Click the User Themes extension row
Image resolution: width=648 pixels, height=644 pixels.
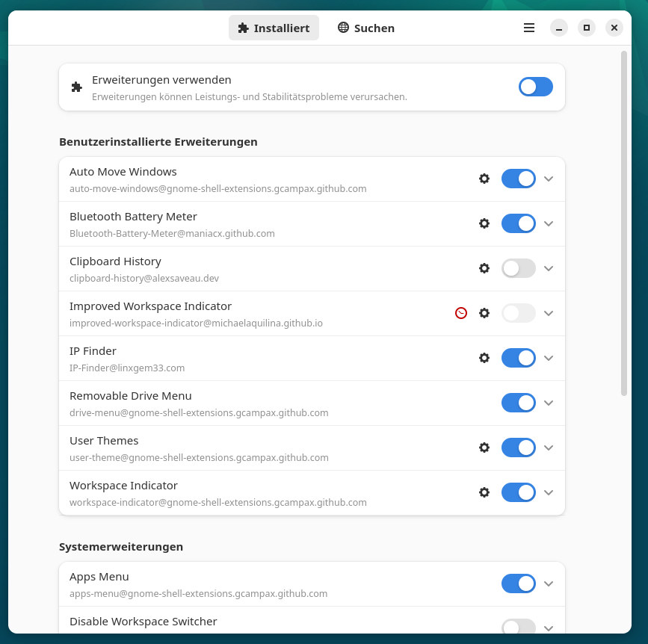coord(224,448)
